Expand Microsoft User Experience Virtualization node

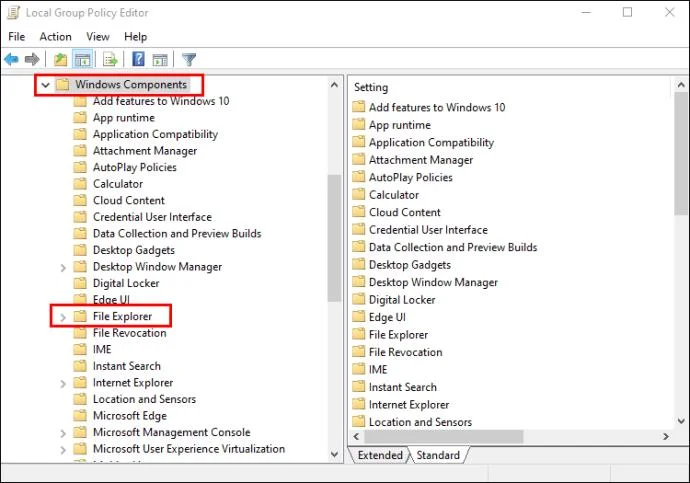point(63,450)
